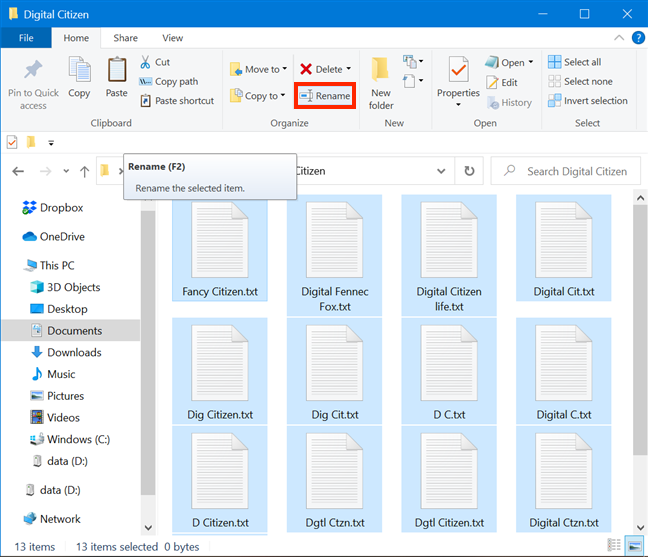Click file list scroll down arrow
Screen dimensions: 648x557
click(x=640, y=527)
